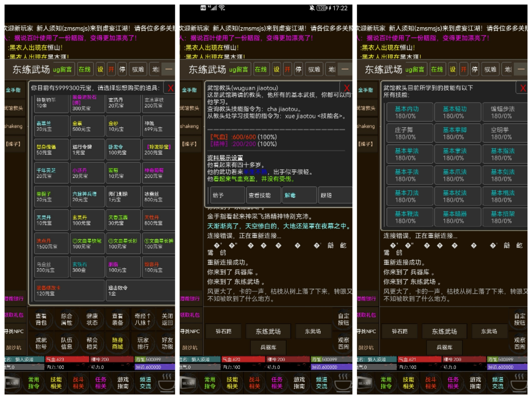Open the 游戏指南 tab in the middle screenshot
Viewport: 532px width, 399px height.
pos(299,383)
